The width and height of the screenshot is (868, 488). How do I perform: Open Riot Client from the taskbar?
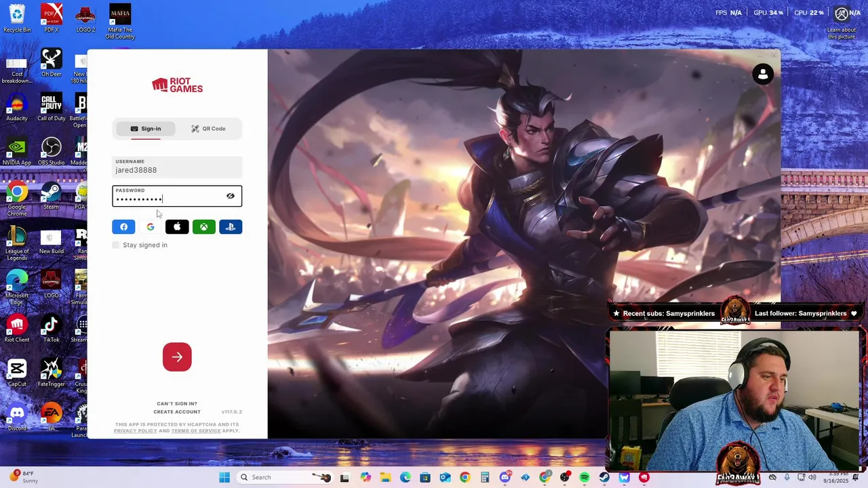coord(644,477)
